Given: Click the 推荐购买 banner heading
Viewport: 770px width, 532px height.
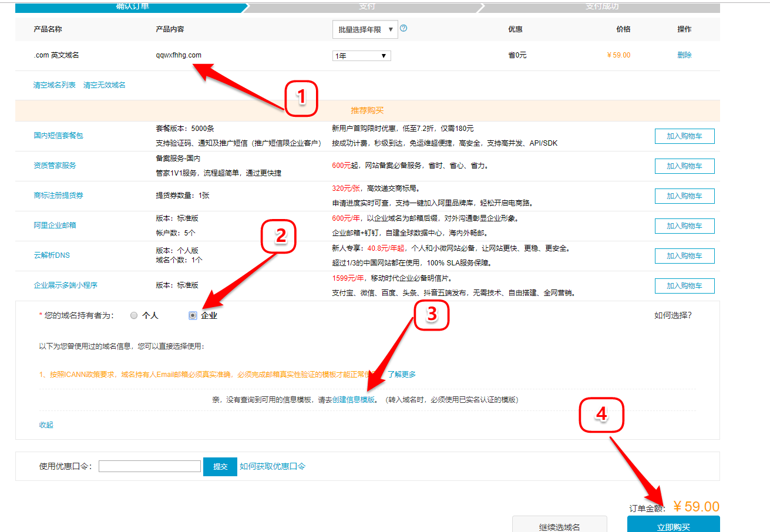Looking at the screenshot, I should point(367,110).
